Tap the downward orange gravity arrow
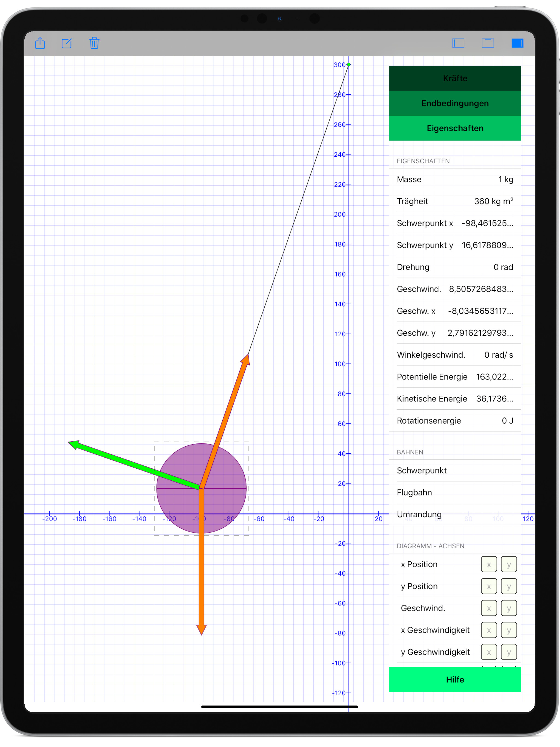Screen dimensions: 560x747 201,574
